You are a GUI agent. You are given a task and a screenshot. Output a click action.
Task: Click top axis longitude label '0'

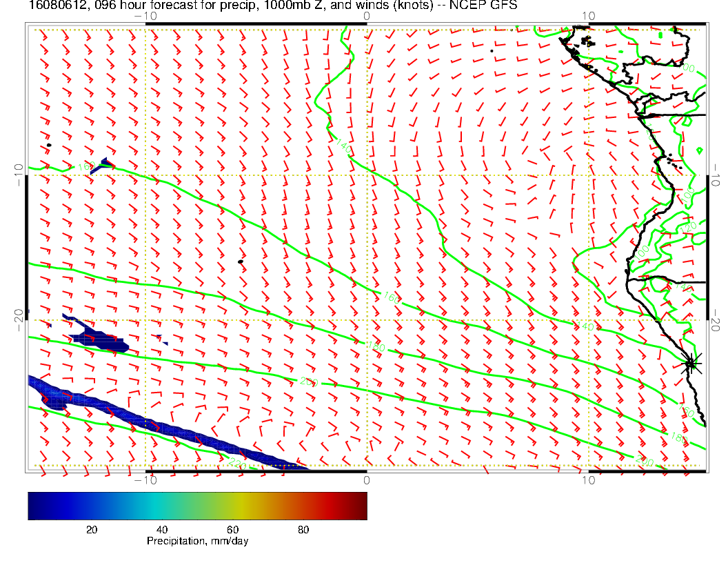coord(367,17)
